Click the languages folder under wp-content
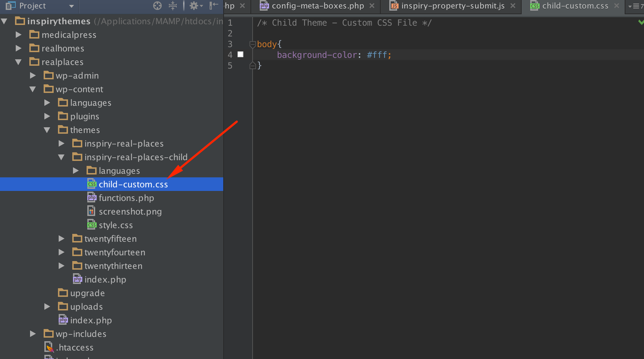 tap(91, 103)
